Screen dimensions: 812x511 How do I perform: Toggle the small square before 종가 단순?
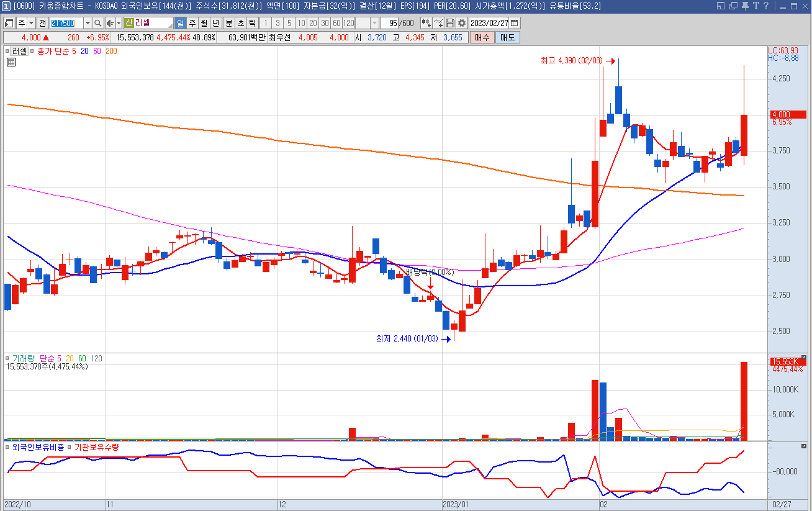[32, 52]
